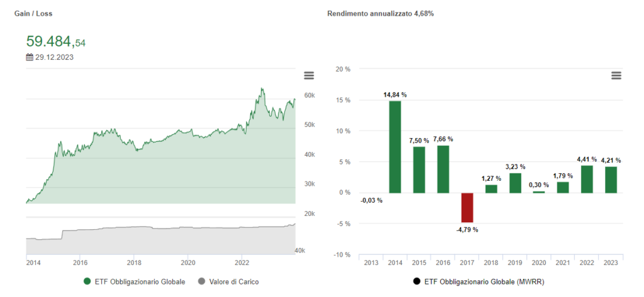Click the 2016 bar showing 7,66 %
This screenshot has height=297, width=644.
(443, 169)
